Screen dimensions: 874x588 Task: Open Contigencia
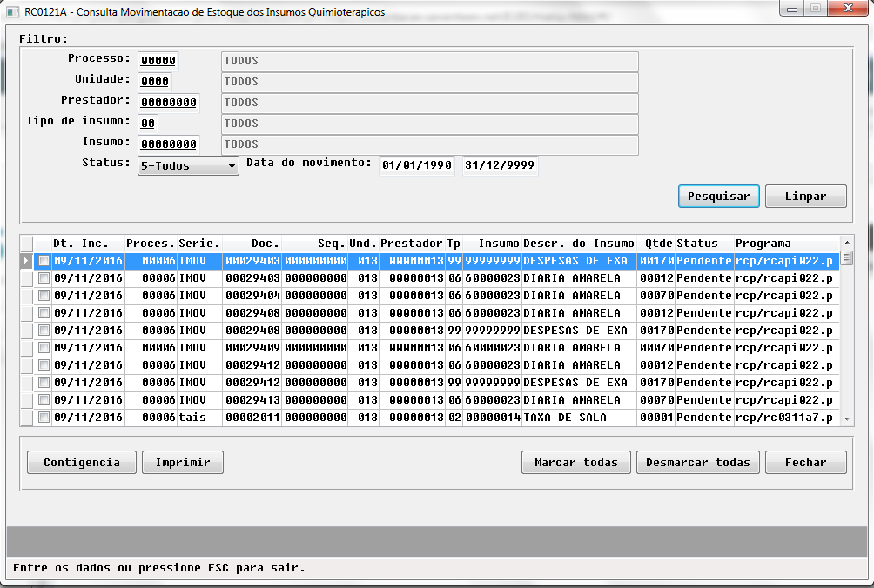[81, 462]
